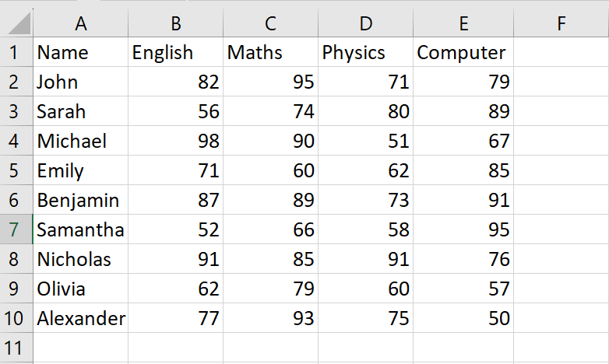Select row 10 header
Viewport: 609px width, 364px height.
pos(16,318)
